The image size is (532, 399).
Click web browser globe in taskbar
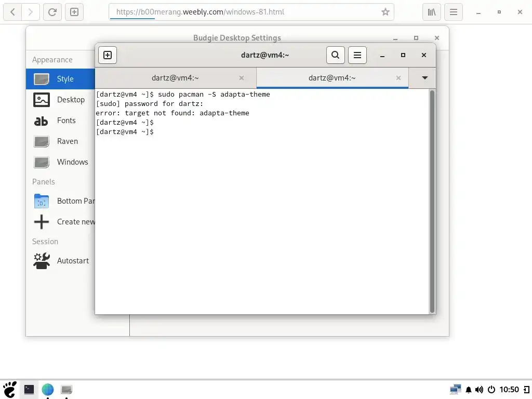(48, 390)
